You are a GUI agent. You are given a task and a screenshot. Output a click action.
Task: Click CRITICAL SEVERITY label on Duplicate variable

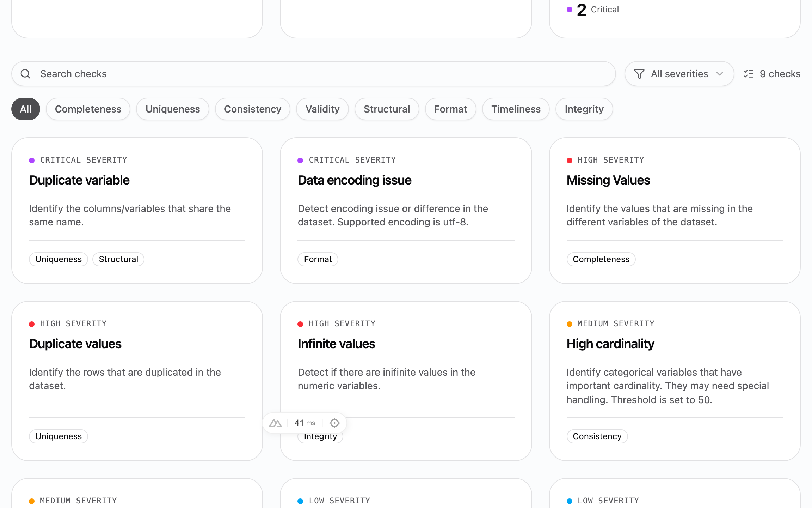[x=84, y=160]
